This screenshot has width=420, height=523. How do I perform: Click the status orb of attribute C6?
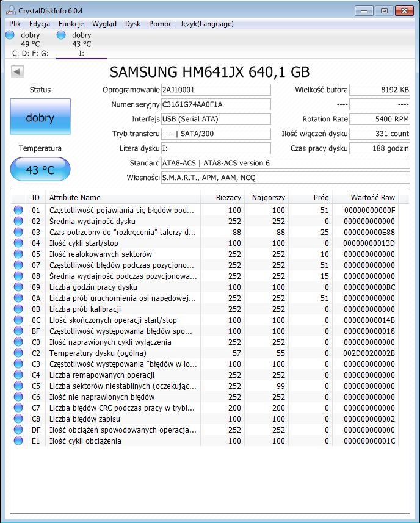(18, 397)
